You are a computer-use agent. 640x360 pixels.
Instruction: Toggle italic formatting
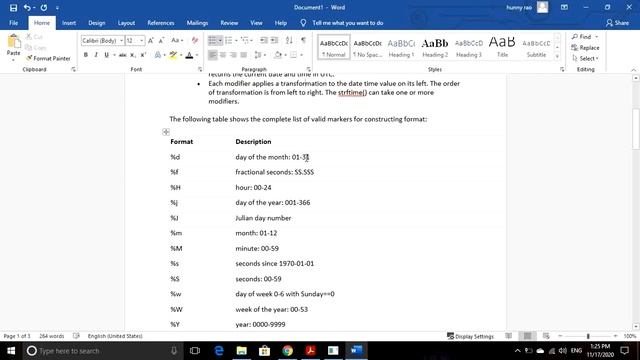(96, 55)
